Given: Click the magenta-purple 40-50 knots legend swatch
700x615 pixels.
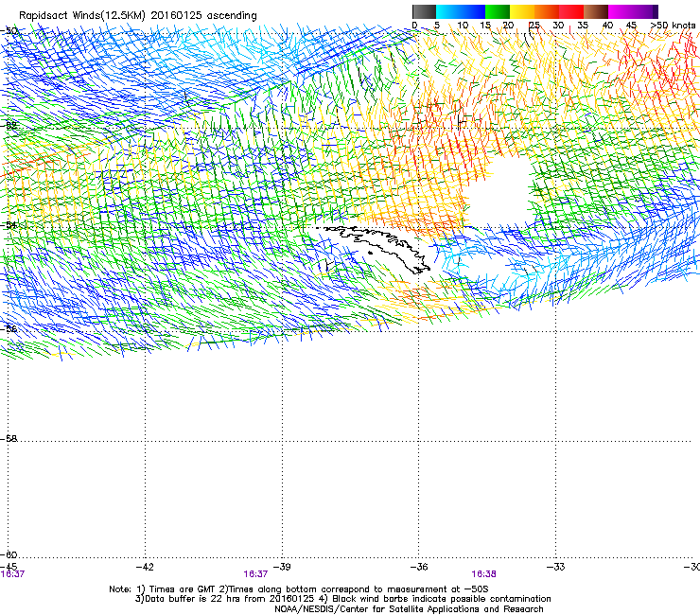Looking at the screenshot, I should (633, 11).
